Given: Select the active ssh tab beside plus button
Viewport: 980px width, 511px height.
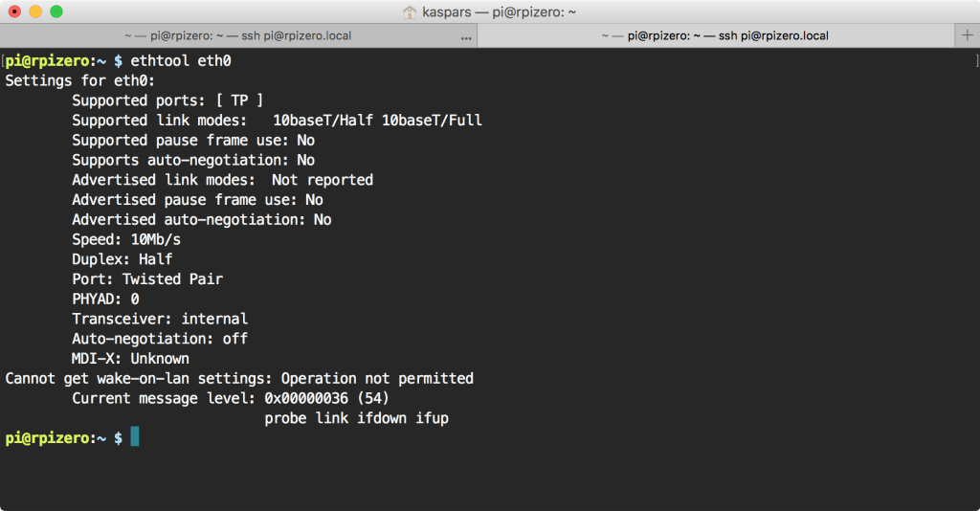Looking at the screenshot, I should [x=716, y=35].
